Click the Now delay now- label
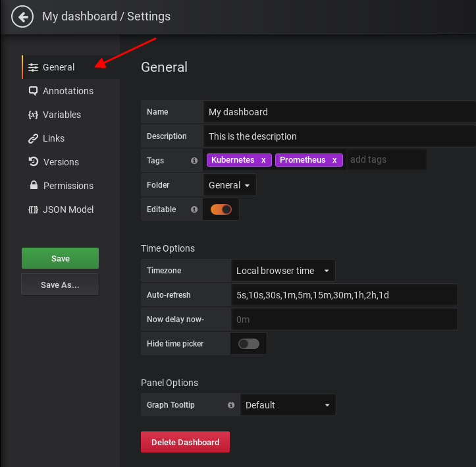 [x=176, y=319]
